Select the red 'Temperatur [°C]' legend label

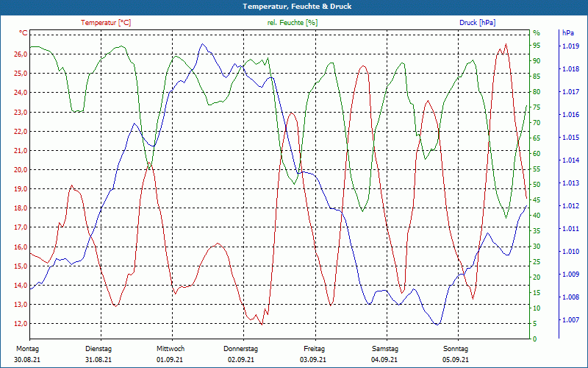pos(106,23)
